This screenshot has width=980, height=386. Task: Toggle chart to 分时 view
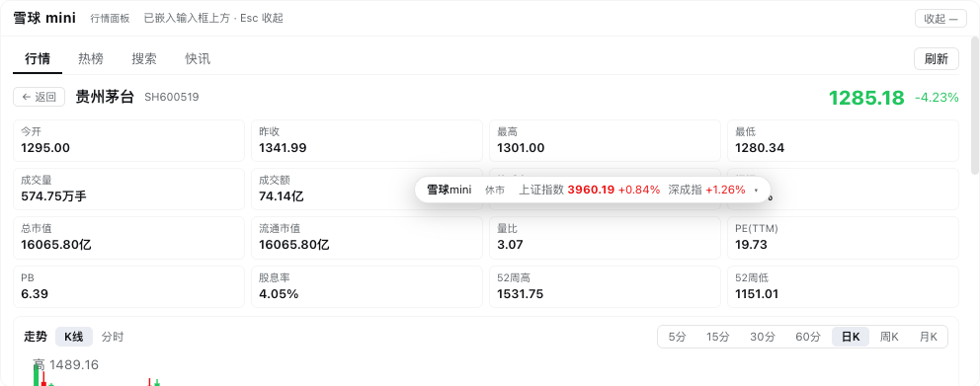pyautogui.click(x=113, y=337)
